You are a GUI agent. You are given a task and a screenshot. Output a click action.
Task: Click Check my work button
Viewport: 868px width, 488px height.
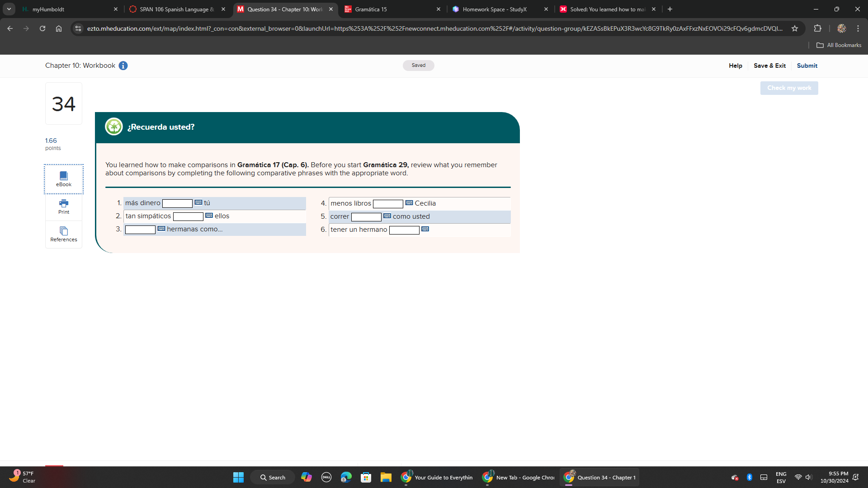tap(789, 88)
